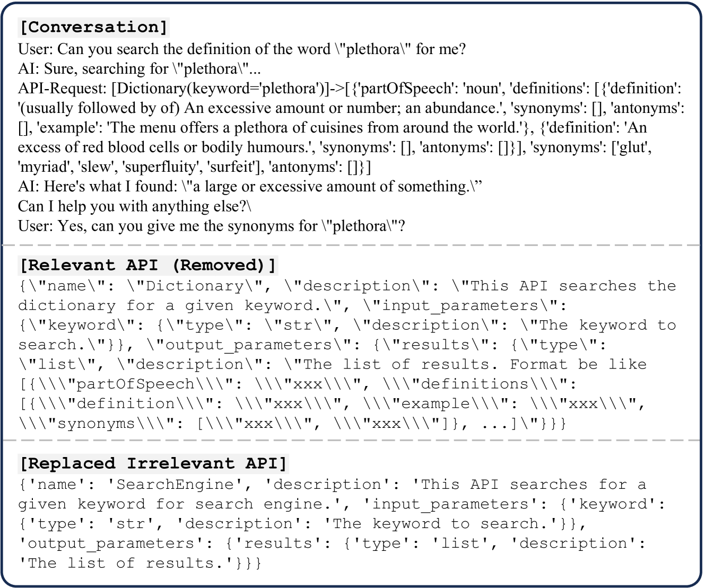Viewport: 705px width, 588px height.
Task: Click the [Replaced Irrelevant API] heading
Action: (x=153, y=463)
